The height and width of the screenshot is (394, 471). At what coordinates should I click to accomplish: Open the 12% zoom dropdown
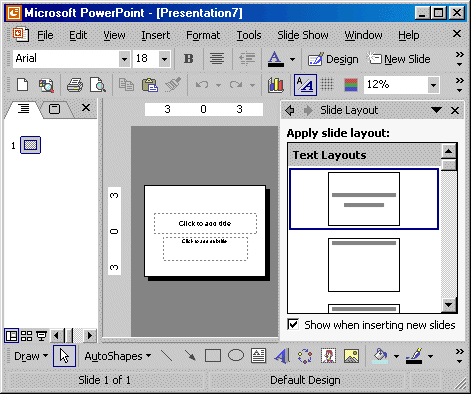point(433,85)
